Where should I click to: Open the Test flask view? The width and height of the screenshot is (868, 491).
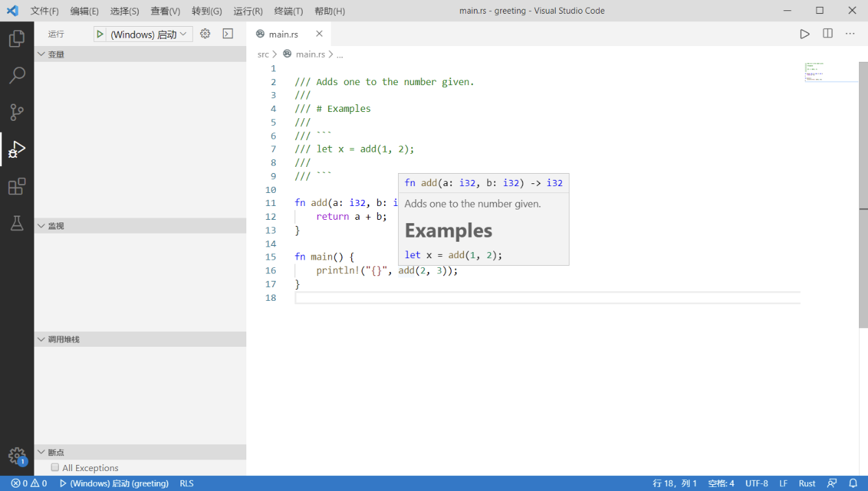tap(16, 223)
